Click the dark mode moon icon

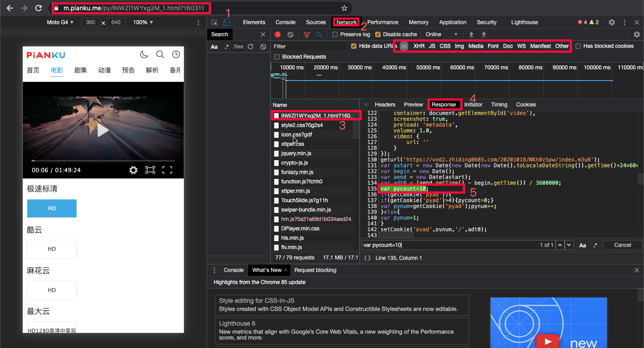(144, 55)
